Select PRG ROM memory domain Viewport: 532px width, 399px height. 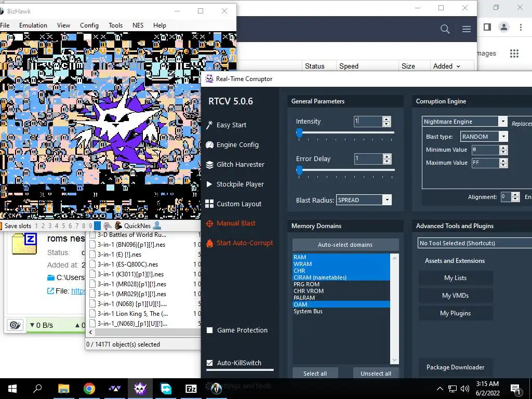341,284
